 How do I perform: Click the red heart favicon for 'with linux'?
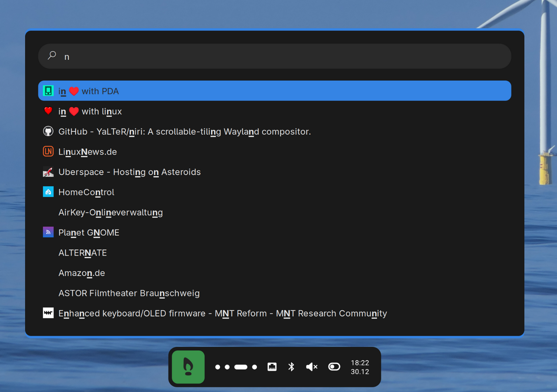[x=48, y=111]
